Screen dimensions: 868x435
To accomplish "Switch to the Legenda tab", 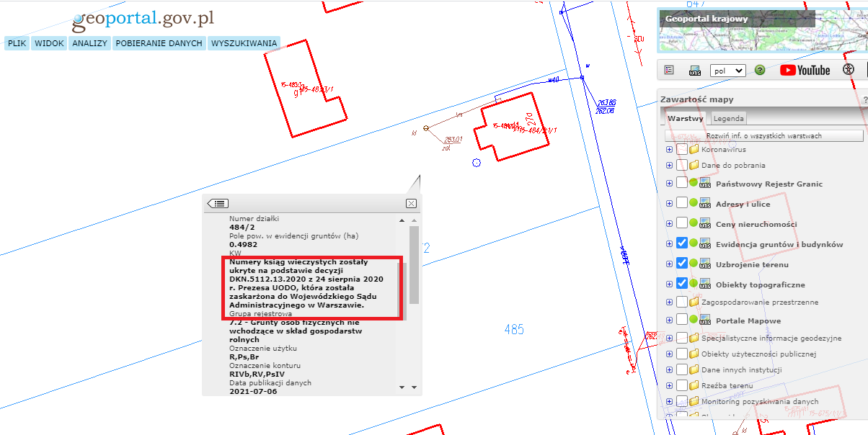I will [x=729, y=119].
